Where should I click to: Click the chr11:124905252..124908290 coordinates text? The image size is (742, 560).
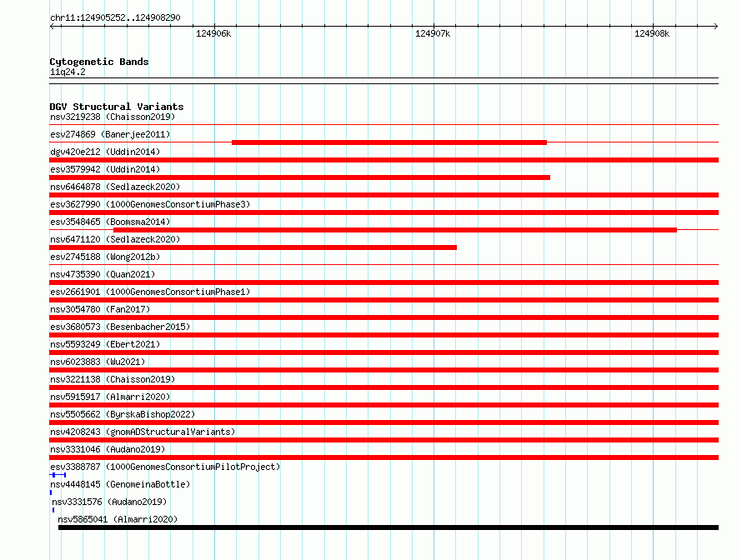115,17
